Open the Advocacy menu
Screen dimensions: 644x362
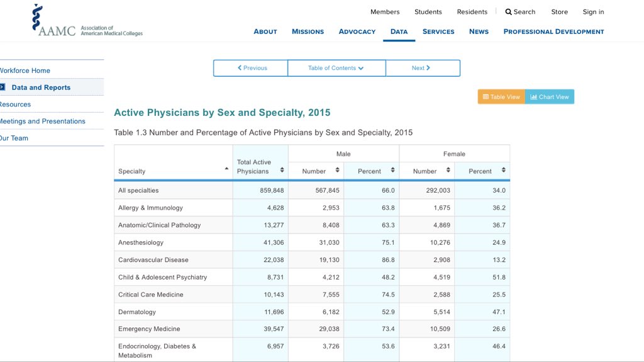(x=357, y=31)
